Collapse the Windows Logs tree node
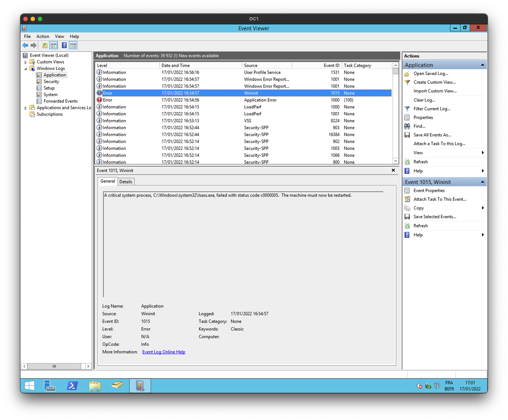The image size is (508, 420). tap(25, 69)
